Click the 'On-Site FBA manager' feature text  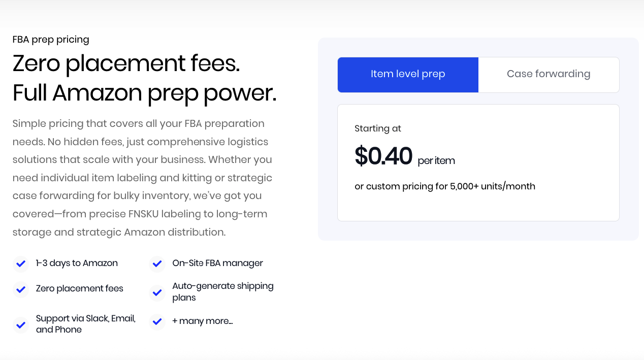coord(217,263)
